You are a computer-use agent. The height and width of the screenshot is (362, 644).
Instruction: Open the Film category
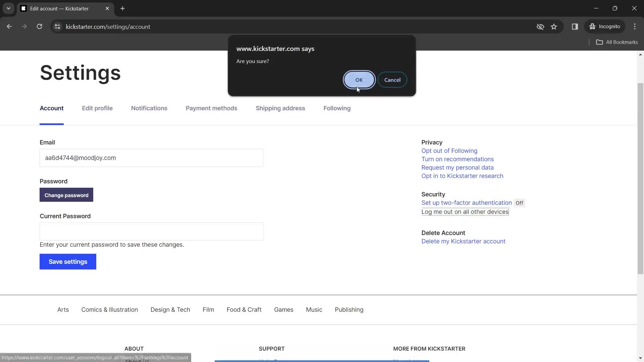[208, 310]
